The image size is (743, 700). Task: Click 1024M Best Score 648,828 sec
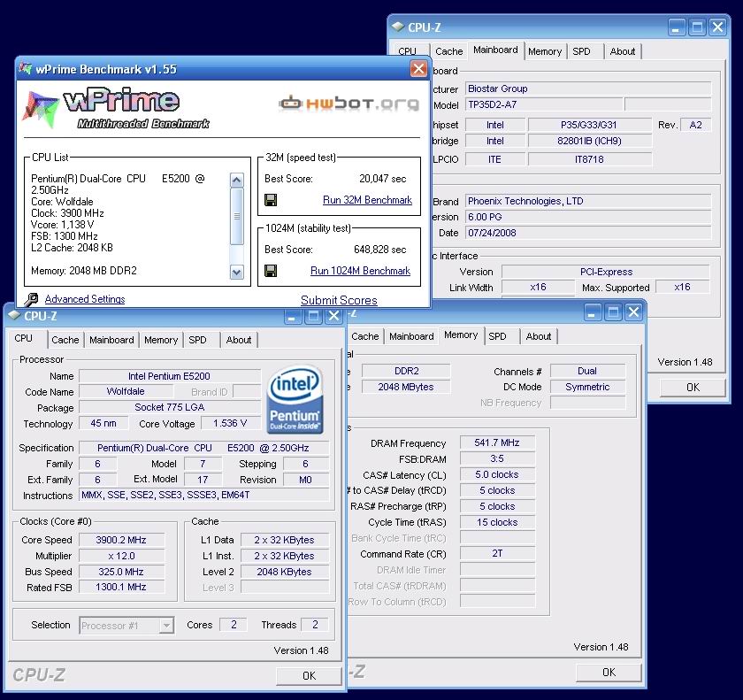(x=380, y=250)
